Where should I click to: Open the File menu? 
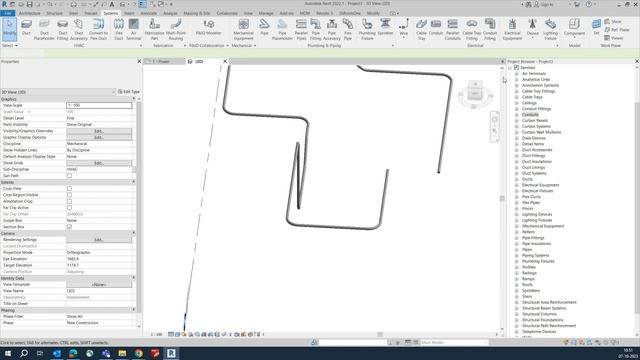coord(8,13)
